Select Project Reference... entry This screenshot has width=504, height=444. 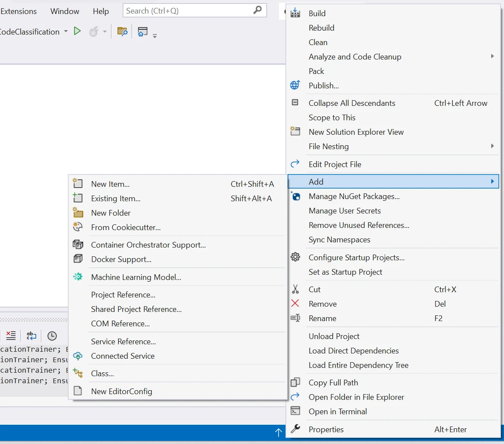point(123,295)
